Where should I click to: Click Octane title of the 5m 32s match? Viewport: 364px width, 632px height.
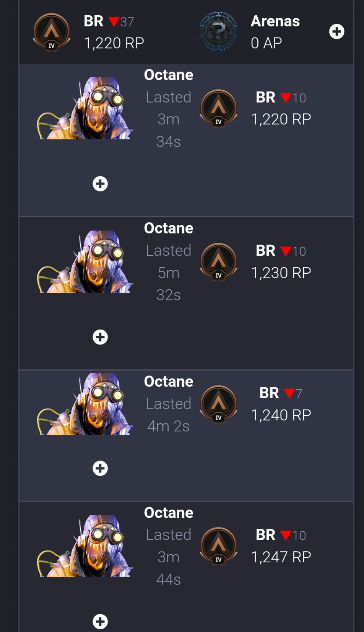tap(169, 228)
